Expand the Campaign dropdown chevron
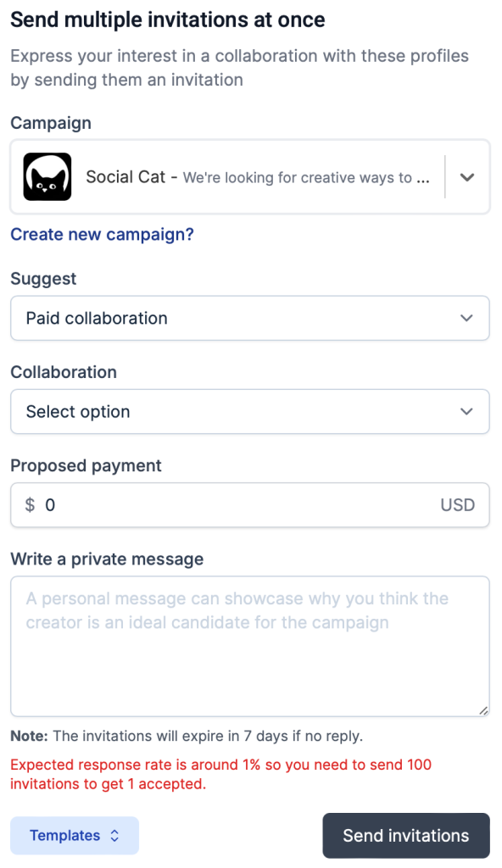 [467, 177]
